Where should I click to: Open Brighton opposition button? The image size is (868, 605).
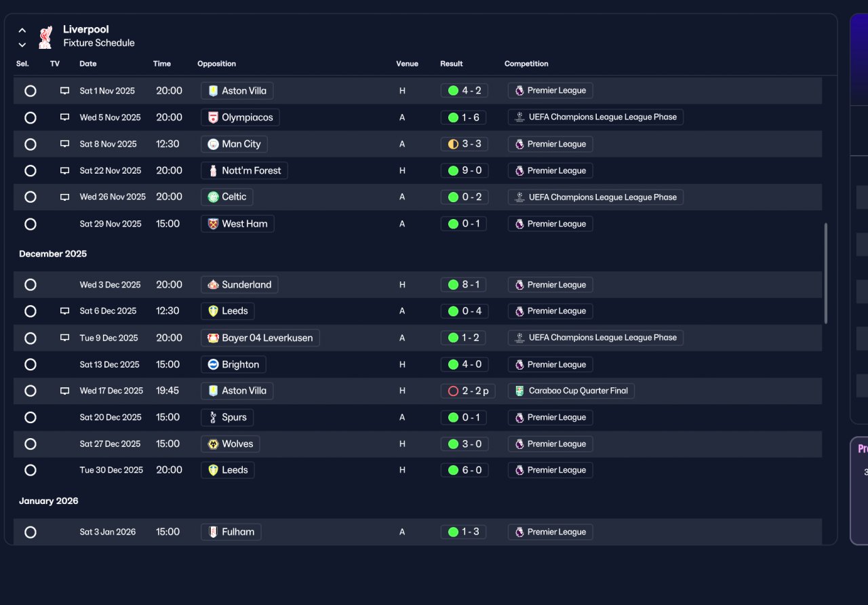tap(233, 364)
